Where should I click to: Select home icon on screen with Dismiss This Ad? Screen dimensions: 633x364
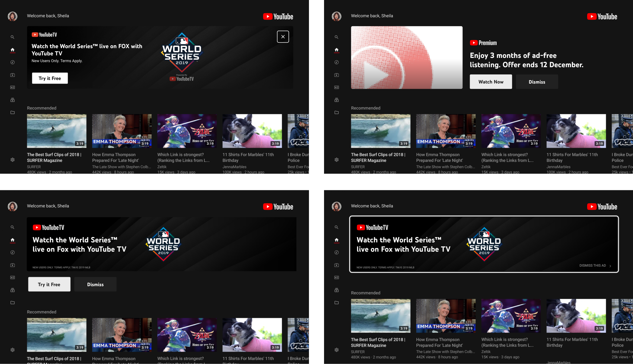pos(336,240)
